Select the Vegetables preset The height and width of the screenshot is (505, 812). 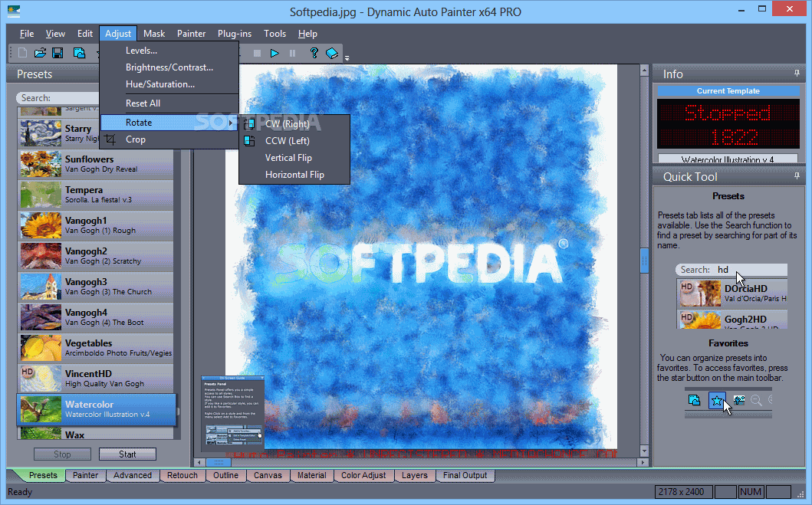coord(97,347)
